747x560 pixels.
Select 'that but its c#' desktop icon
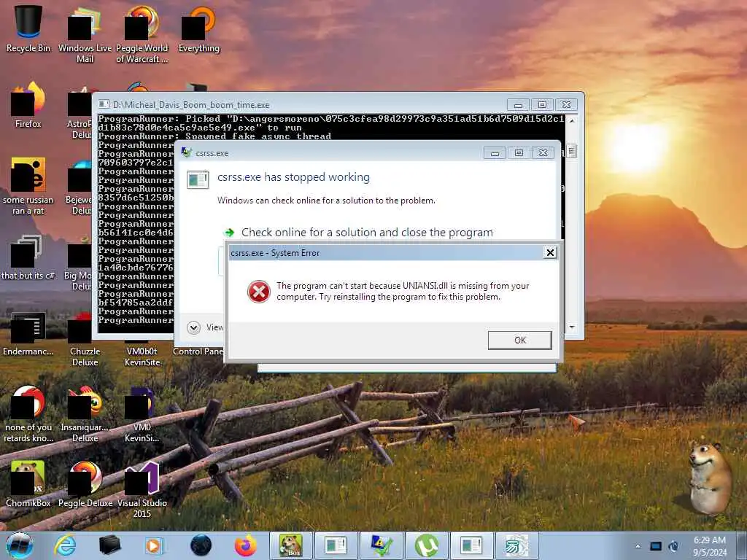click(x=28, y=256)
